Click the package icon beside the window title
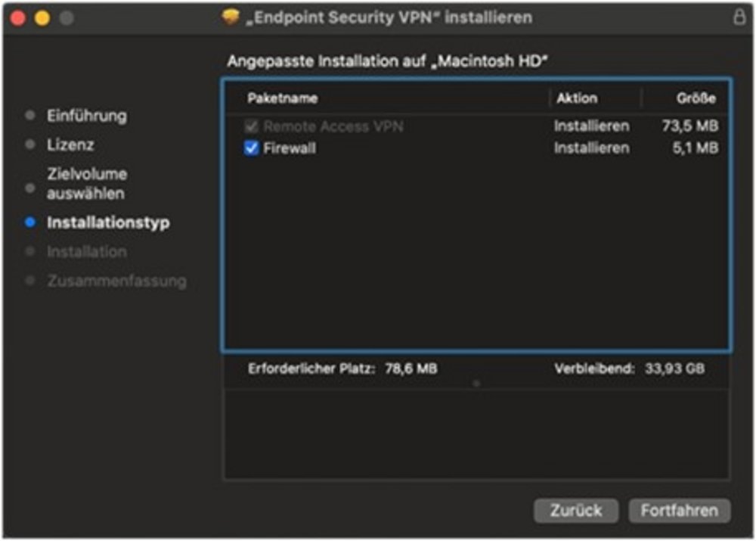756x541 pixels. (231, 17)
